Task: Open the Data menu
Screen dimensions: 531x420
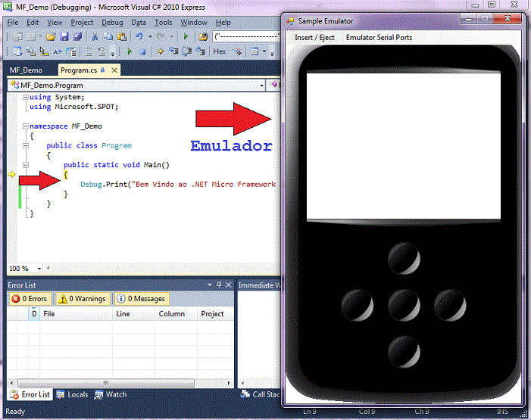Action: [x=139, y=23]
